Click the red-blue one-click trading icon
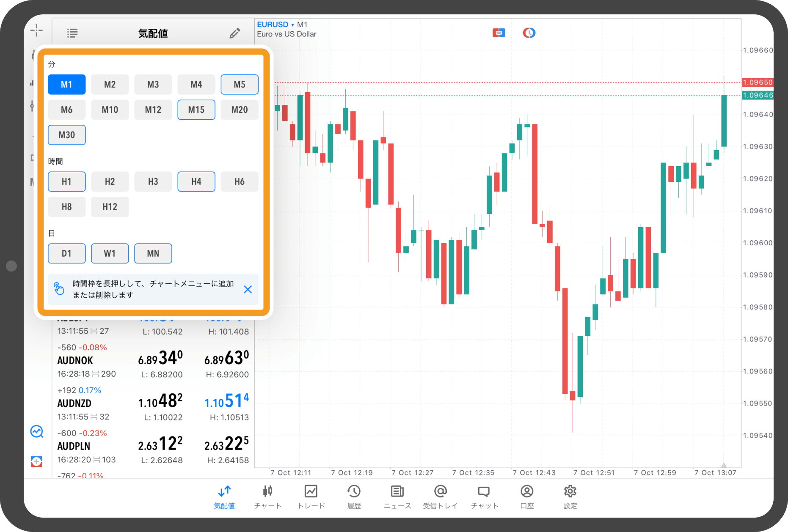 499,33
